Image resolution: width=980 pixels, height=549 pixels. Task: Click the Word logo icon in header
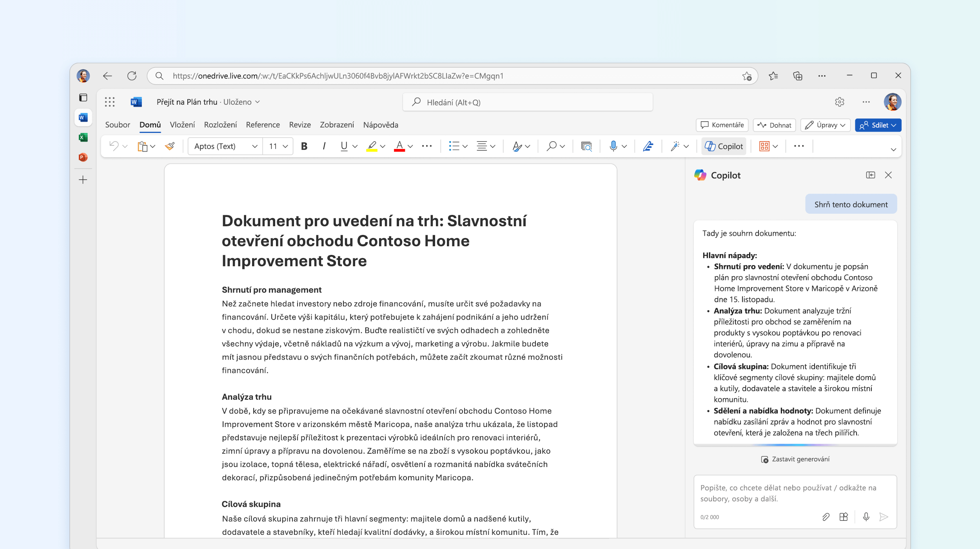(136, 102)
